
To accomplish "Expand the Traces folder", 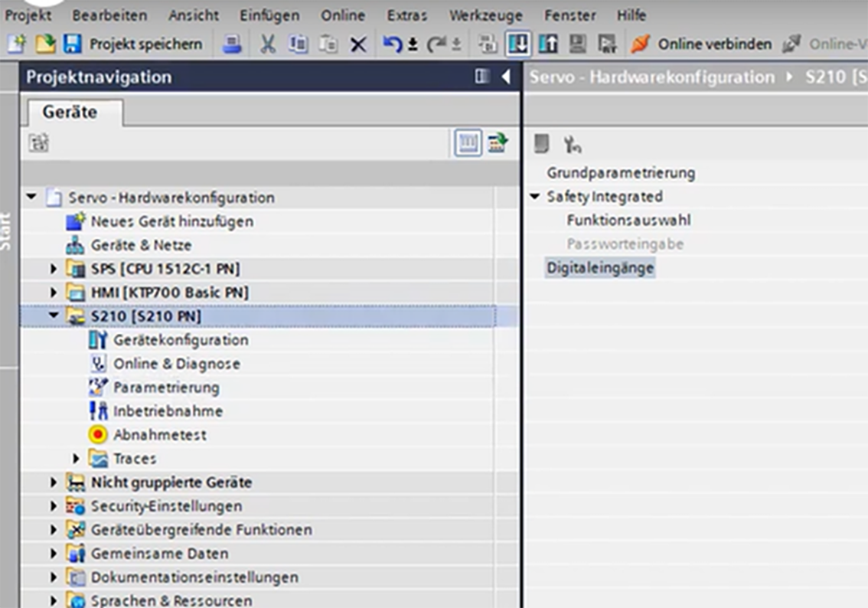I will 77,459.
